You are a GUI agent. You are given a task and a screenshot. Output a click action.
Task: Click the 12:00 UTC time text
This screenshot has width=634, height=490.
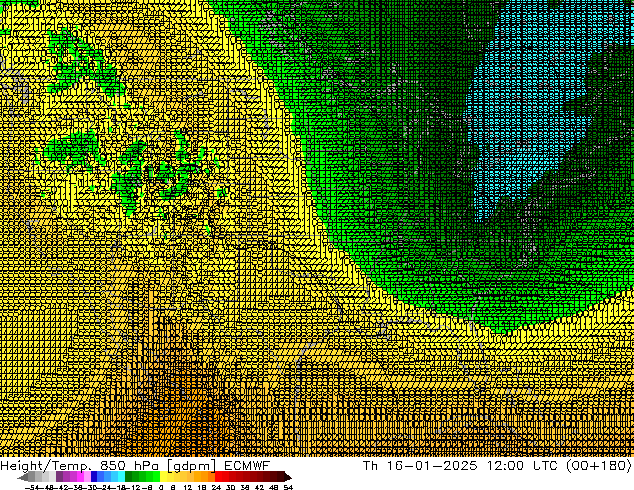524,465
